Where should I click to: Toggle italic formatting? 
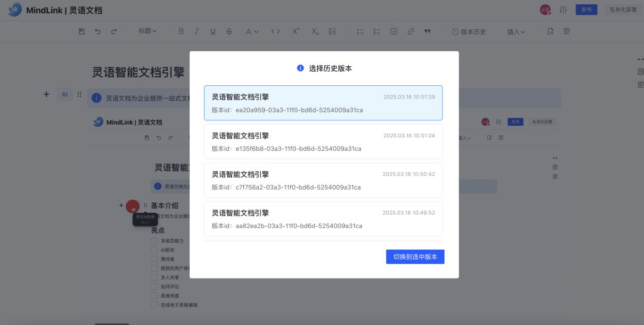tap(197, 31)
